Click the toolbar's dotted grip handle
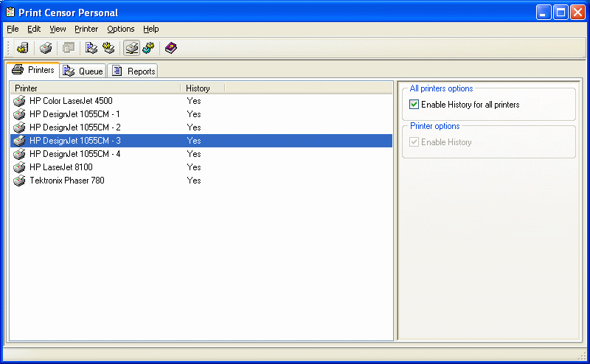The height and width of the screenshot is (364, 590). tap(8, 48)
